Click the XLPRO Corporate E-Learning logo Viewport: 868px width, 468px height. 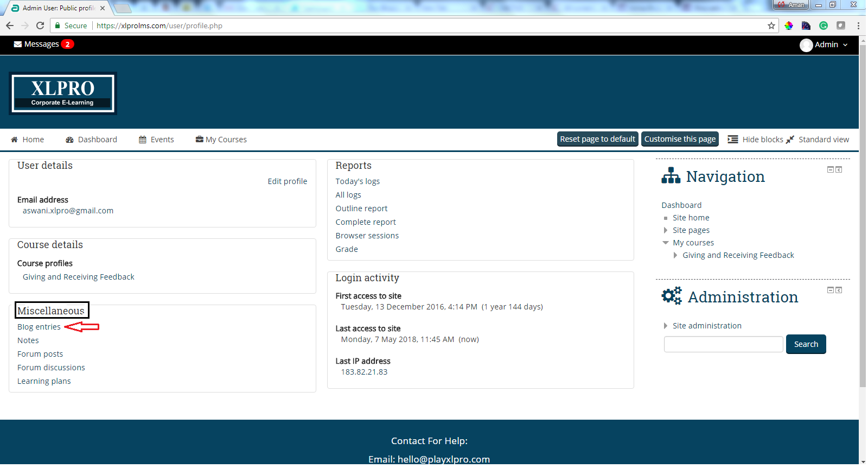click(x=63, y=93)
